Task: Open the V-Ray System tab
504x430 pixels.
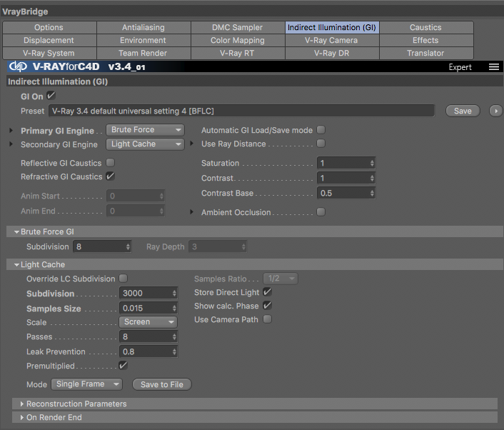Action: pos(49,53)
